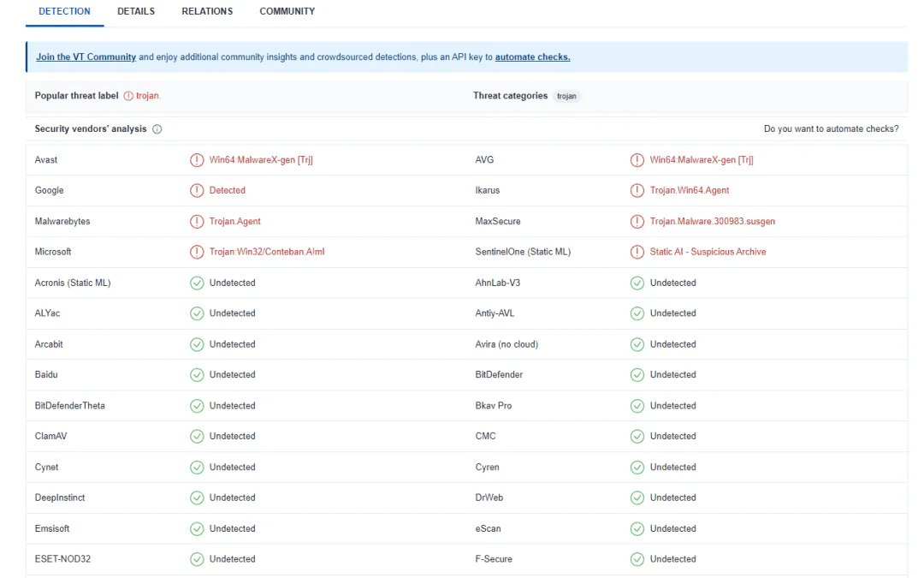
Task: Select the trojan threat category tag
Action: (566, 96)
